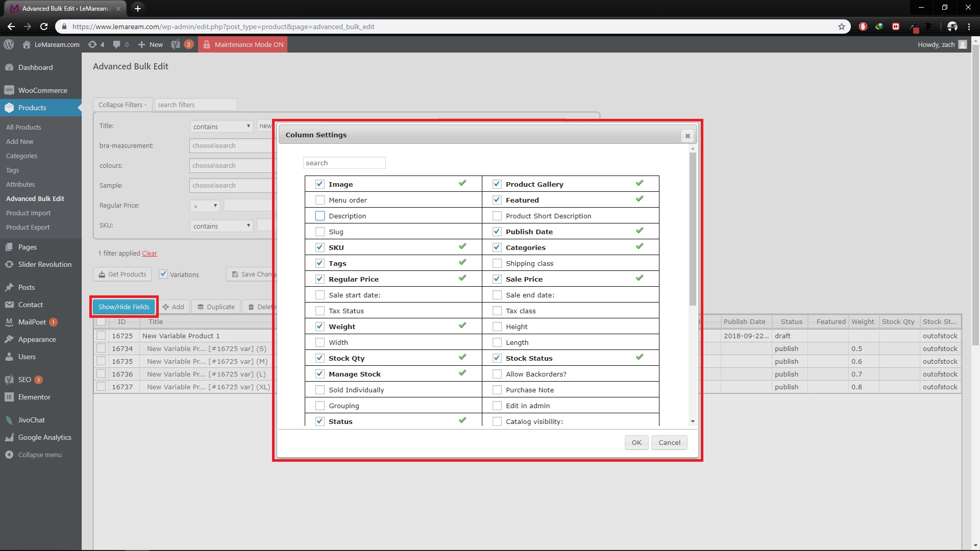Open Add New product submenu
The height and width of the screenshot is (551, 980).
[20, 141]
